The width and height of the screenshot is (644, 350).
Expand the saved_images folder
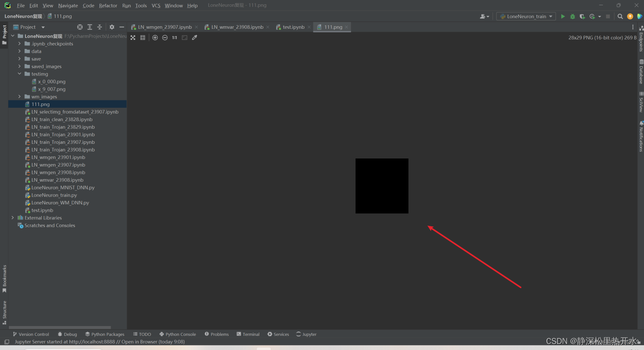coord(19,67)
